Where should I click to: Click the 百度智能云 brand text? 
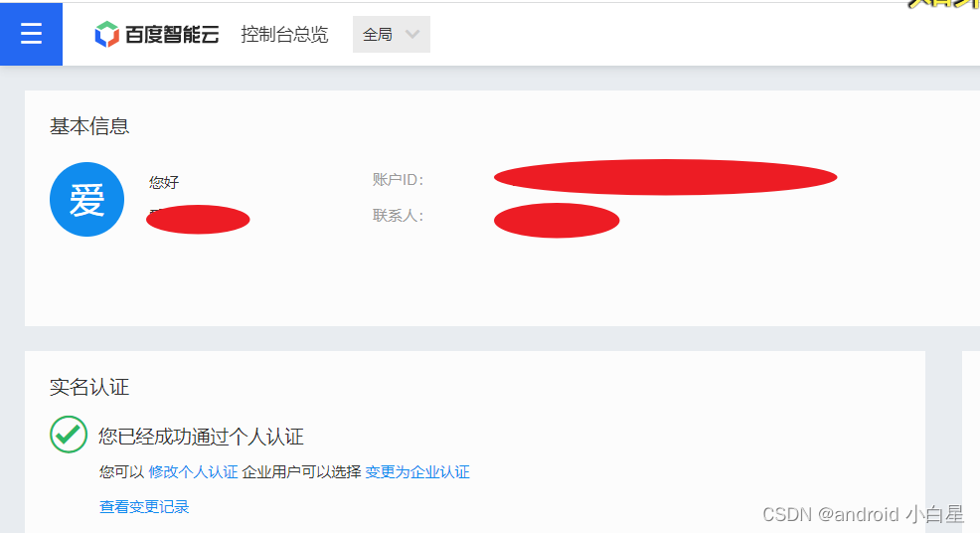172,35
